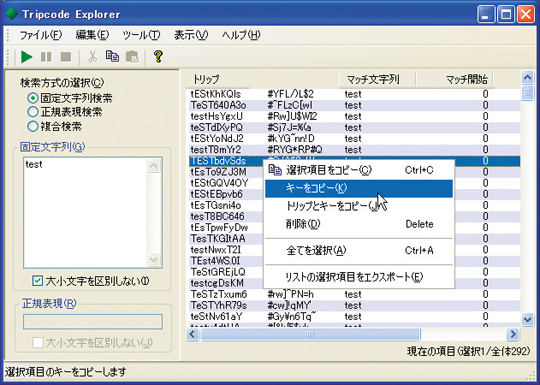Choose キーをコピー(K) in context menu
This screenshot has width=540, height=385.
(x=359, y=188)
